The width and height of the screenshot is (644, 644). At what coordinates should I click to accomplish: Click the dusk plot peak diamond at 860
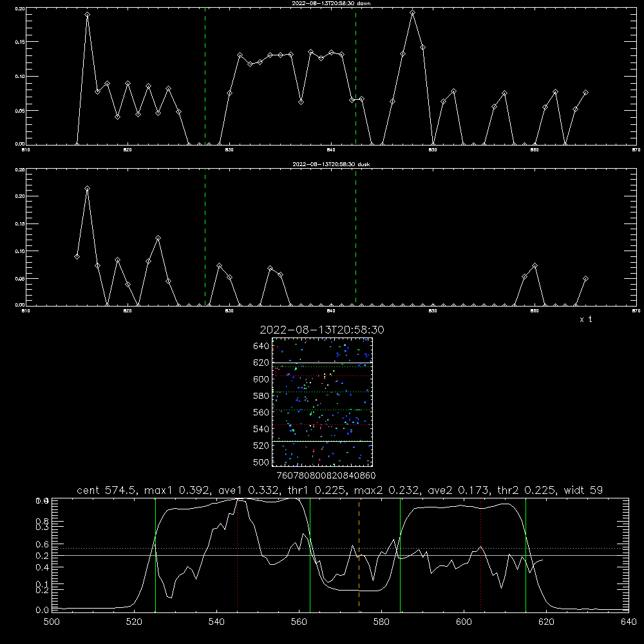coord(535,266)
